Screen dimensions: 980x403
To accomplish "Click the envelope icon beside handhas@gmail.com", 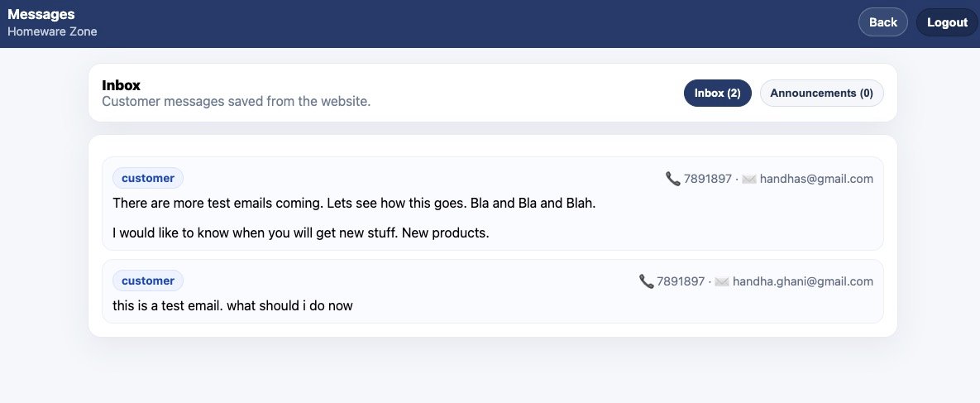I will pos(749,179).
